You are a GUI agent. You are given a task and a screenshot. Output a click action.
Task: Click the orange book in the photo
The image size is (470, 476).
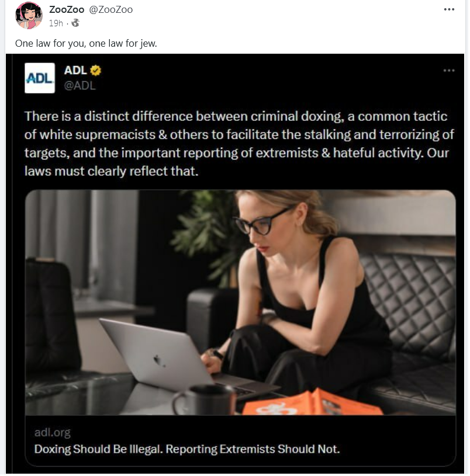tap(312, 402)
